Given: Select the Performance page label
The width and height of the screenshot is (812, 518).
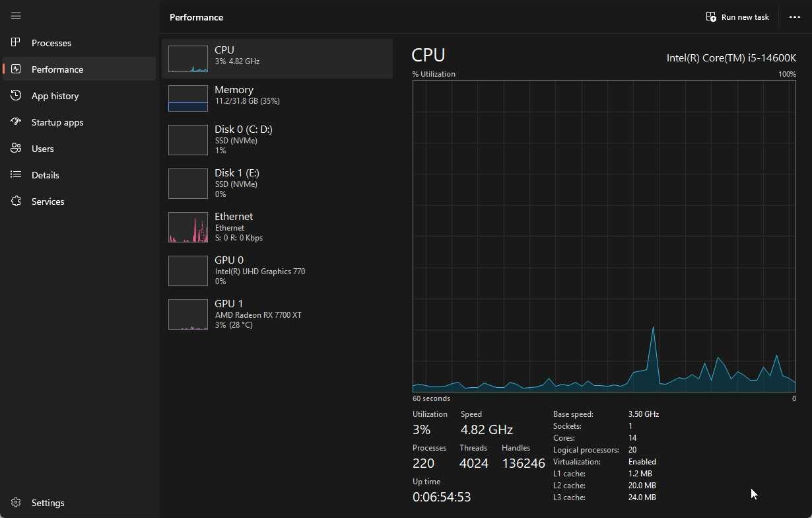Looking at the screenshot, I should 57,69.
